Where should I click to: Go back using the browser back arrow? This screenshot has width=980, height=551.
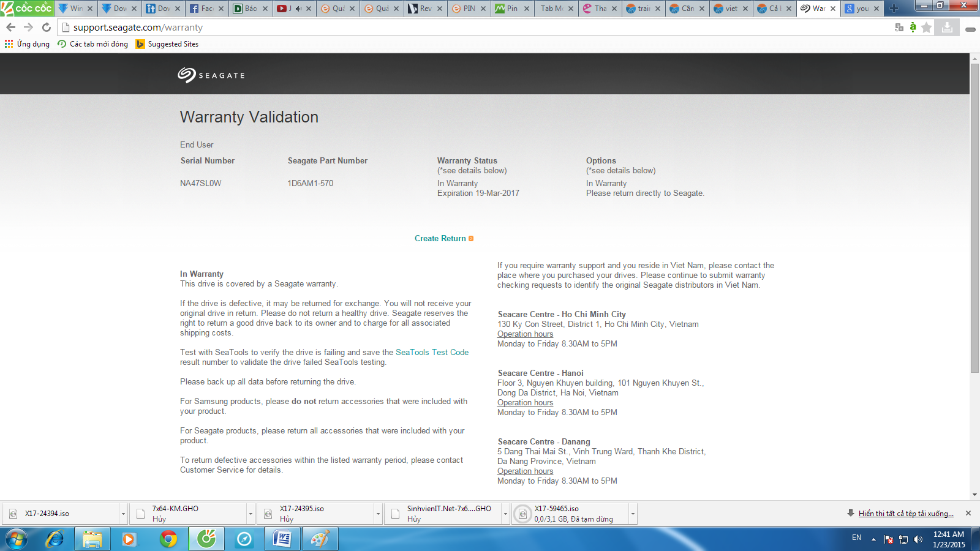tap(10, 27)
